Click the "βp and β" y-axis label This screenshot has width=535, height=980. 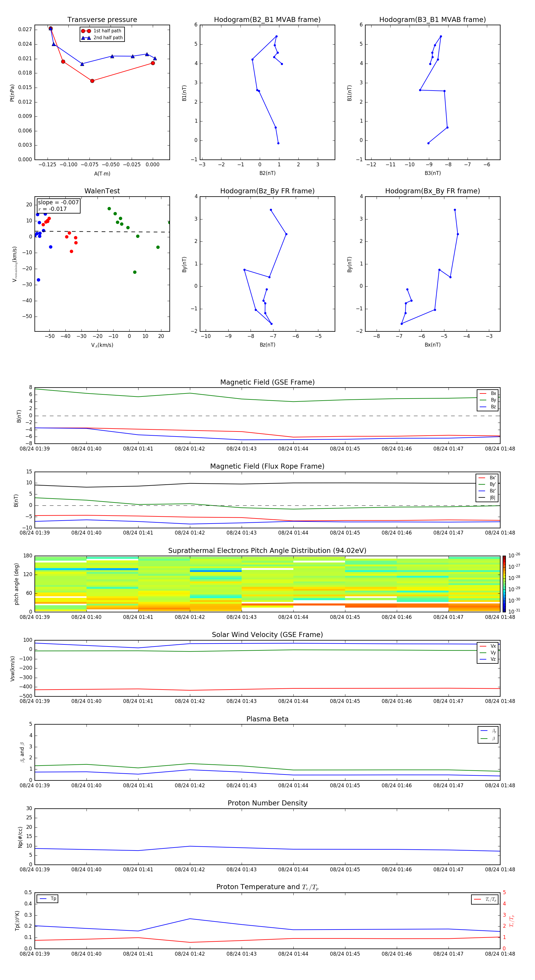pos(22,753)
